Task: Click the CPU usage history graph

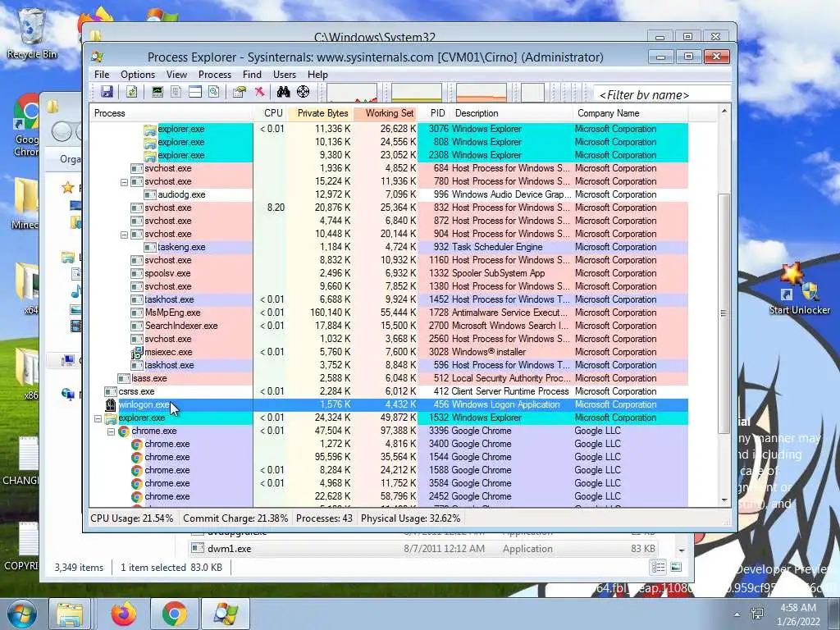Action: [352, 92]
